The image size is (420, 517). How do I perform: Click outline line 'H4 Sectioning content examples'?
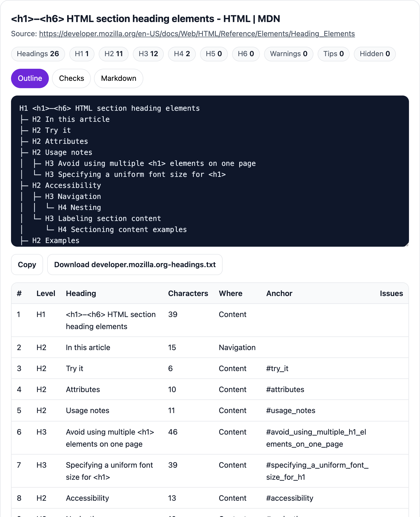click(122, 229)
